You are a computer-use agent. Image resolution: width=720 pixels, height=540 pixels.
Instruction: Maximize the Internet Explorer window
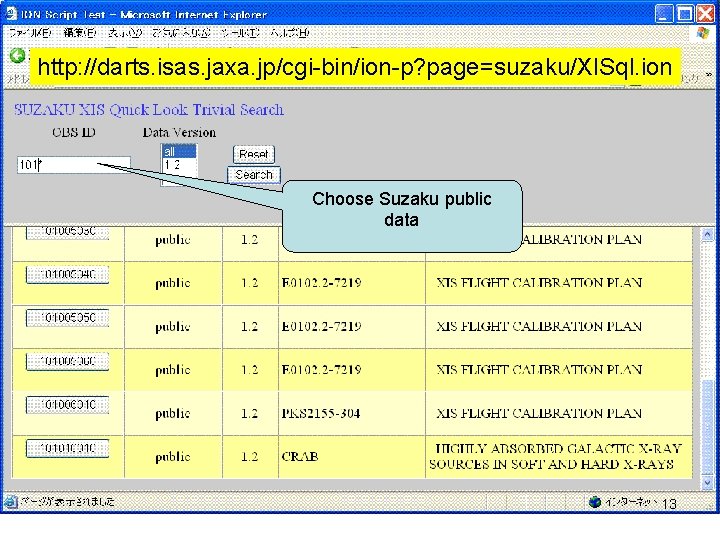click(685, 14)
